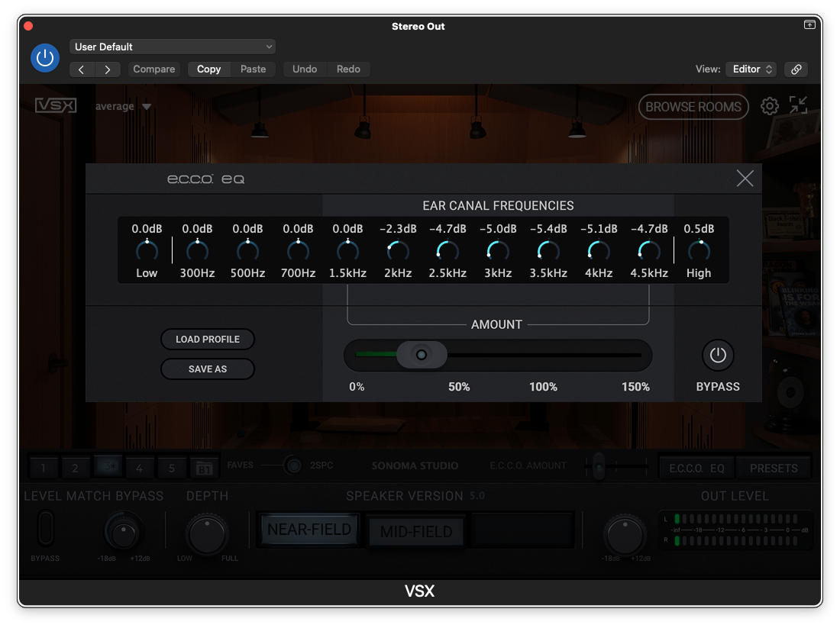840x628 pixels.
Task: Toggle the Compare button
Action: [154, 69]
